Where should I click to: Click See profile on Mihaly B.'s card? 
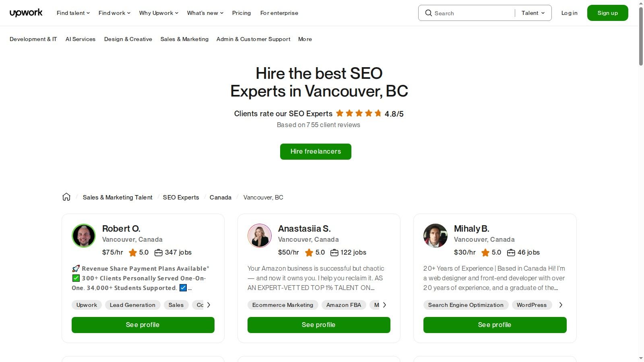pyautogui.click(x=494, y=325)
